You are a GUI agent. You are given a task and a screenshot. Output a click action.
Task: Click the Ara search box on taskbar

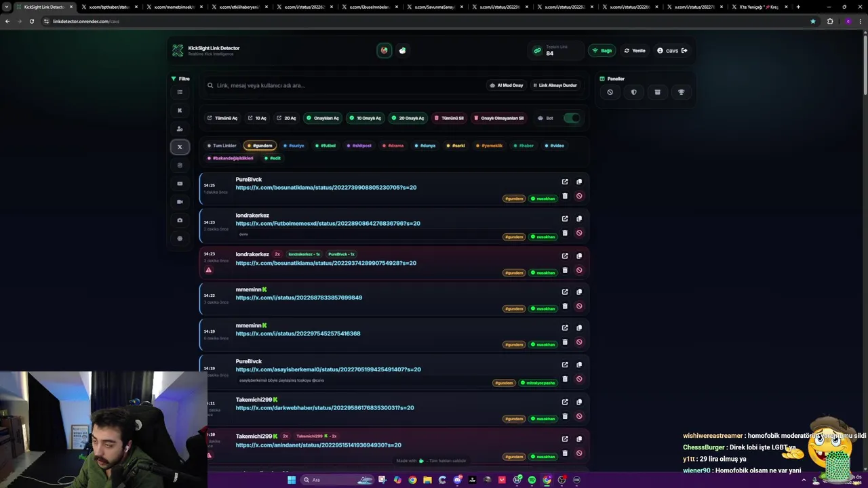coord(336,480)
